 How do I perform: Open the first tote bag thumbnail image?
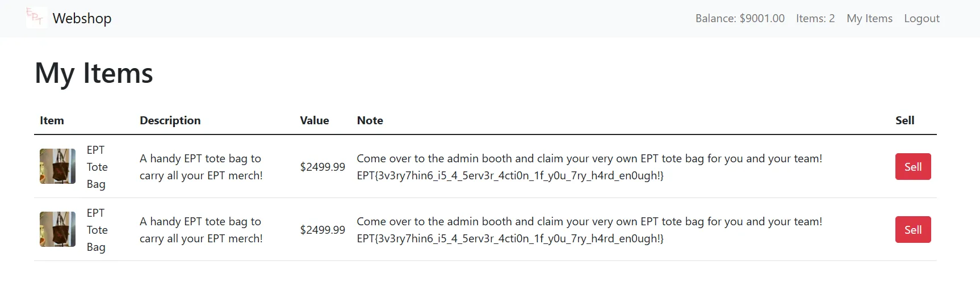pos(57,166)
